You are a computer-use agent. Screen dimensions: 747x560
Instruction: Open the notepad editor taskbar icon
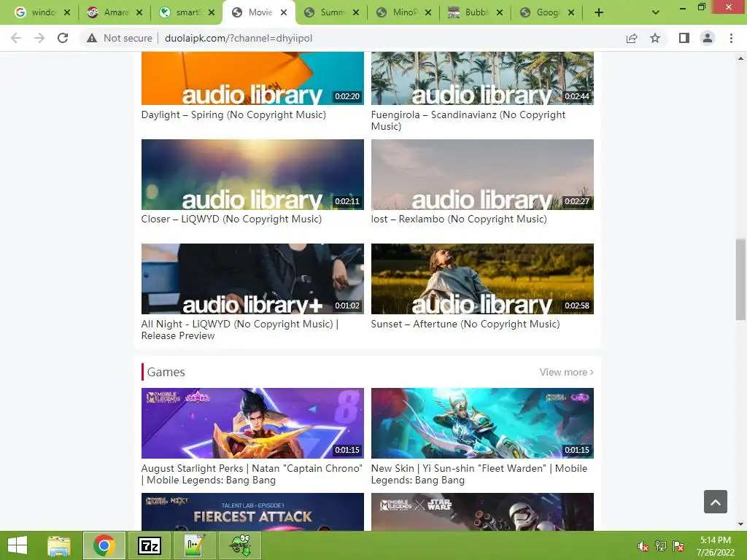click(x=194, y=545)
